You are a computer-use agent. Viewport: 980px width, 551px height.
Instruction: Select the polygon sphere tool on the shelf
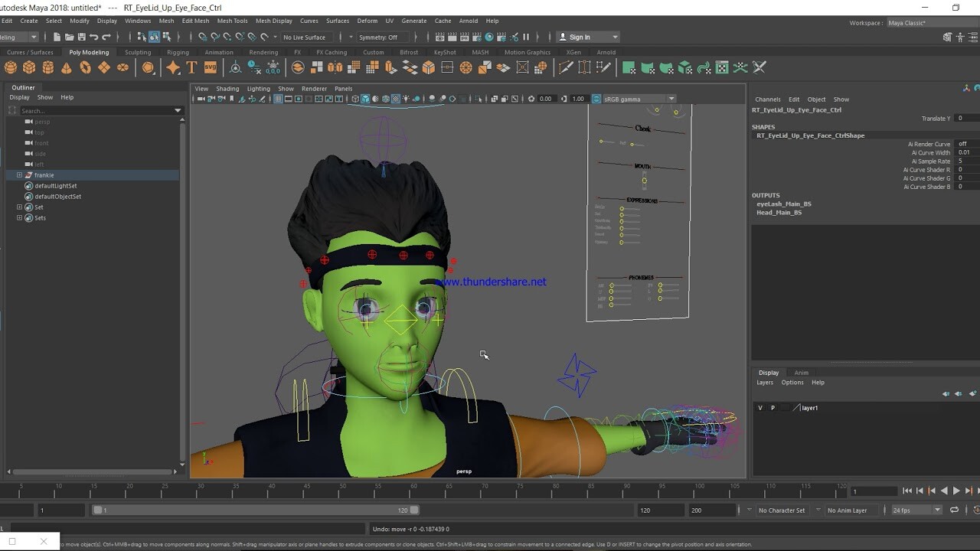pos(11,67)
